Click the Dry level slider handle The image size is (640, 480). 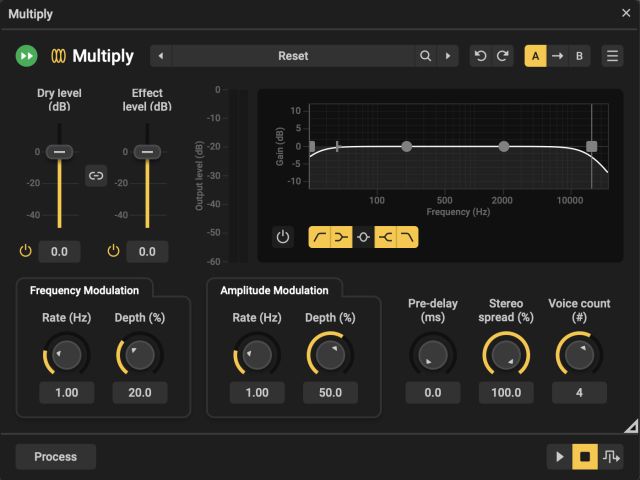coord(60,152)
